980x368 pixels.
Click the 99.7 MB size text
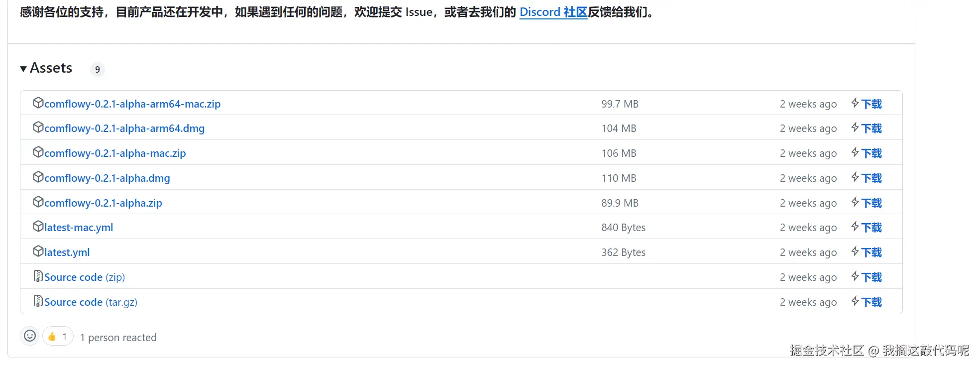click(x=620, y=104)
